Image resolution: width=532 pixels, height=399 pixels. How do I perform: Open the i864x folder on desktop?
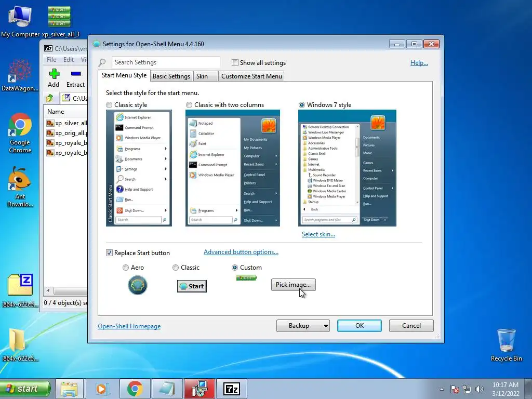[20, 345]
